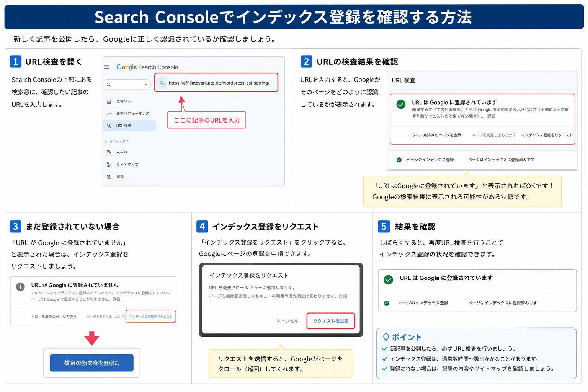Click リクエストを送信 in the dialog
The image size is (588, 392).
click(331, 321)
